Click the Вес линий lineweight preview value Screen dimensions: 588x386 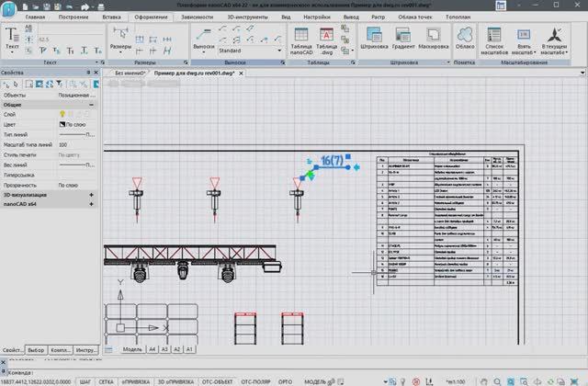coord(76,165)
